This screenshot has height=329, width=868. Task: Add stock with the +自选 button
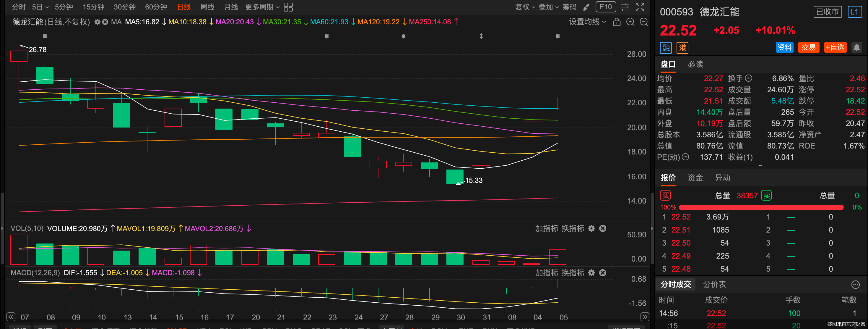coord(835,47)
